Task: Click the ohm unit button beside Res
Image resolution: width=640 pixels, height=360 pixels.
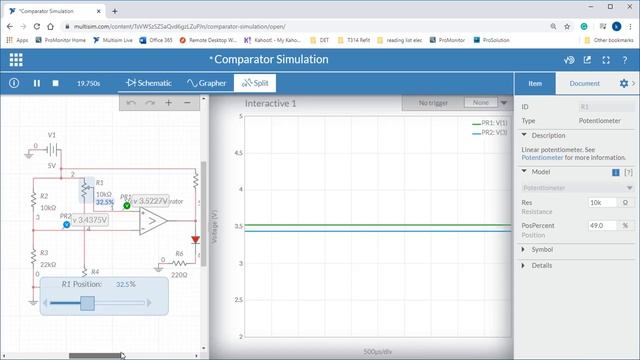Action: click(625, 202)
